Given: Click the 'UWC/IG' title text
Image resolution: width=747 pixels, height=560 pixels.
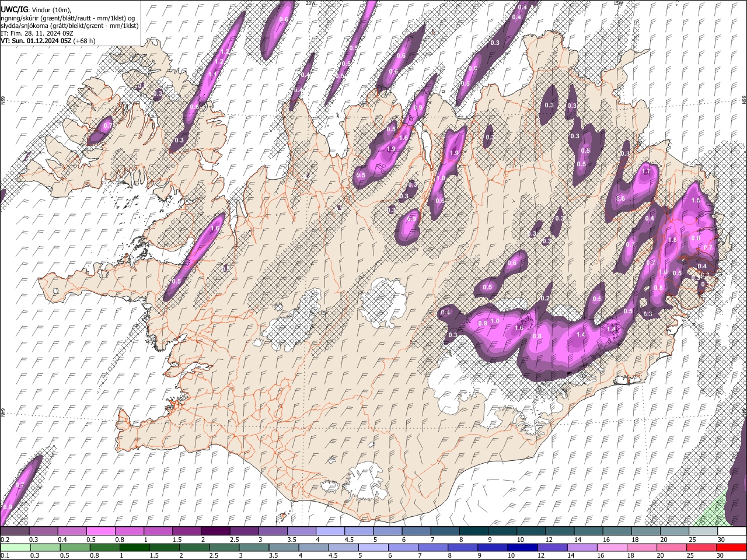Looking at the screenshot, I should click(15, 9).
